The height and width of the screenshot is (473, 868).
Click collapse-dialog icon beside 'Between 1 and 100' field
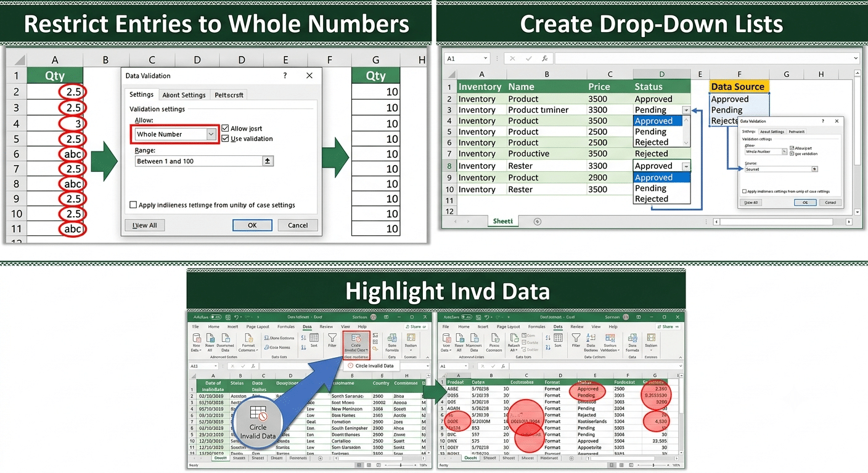pos(268,161)
